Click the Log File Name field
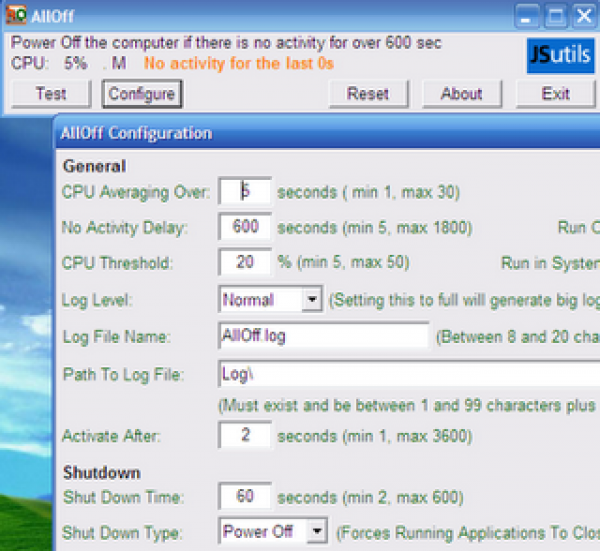 pyautogui.click(x=324, y=336)
